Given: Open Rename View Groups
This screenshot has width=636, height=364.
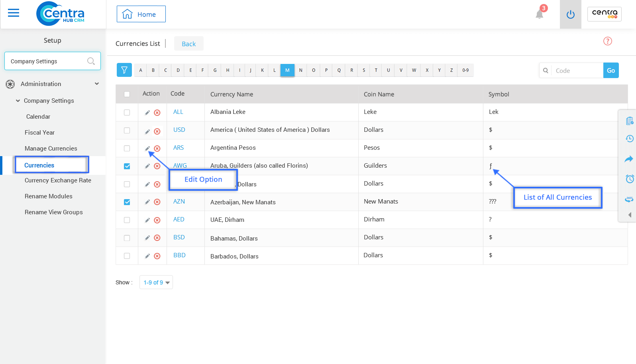Looking at the screenshot, I should coord(54,212).
